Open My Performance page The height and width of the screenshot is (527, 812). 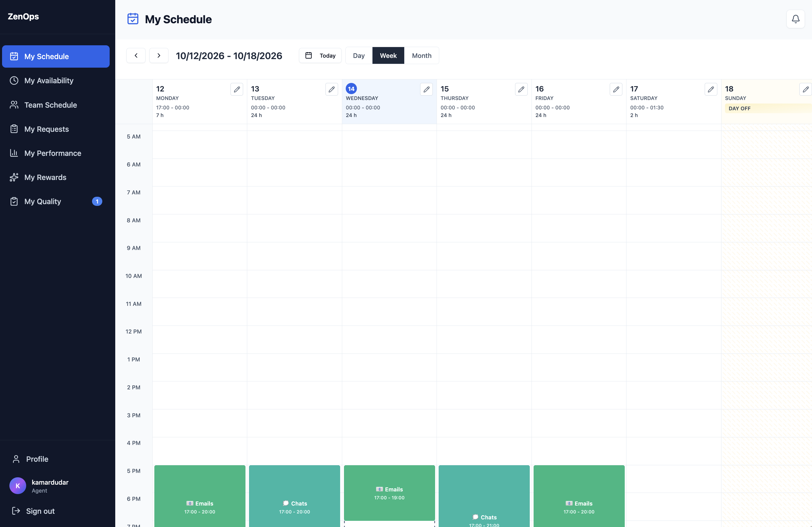point(56,153)
